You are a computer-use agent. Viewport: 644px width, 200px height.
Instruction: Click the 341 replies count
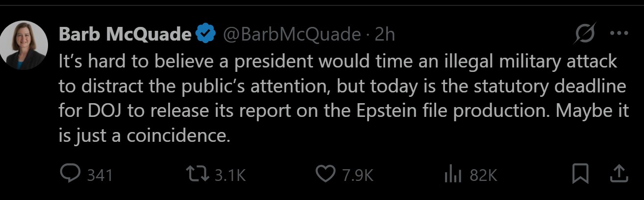(x=100, y=175)
